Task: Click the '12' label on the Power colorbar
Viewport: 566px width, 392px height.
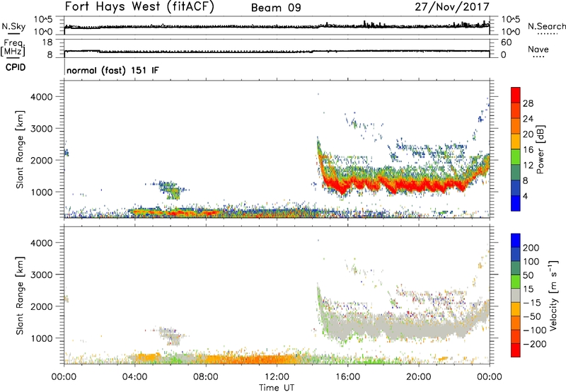Action: [528, 166]
